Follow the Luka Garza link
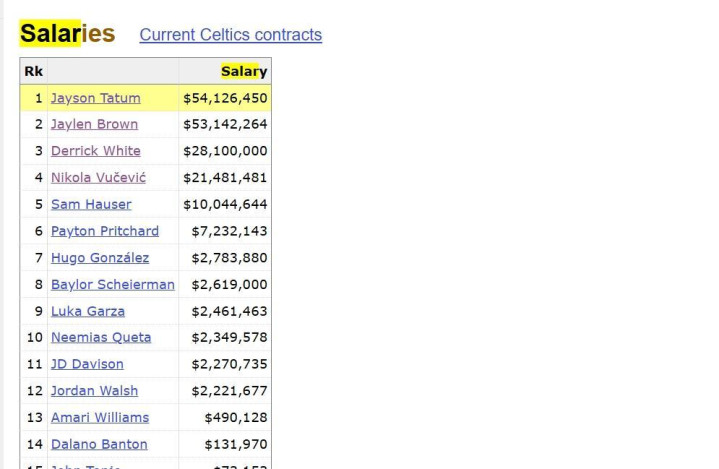719x469 pixels. 87,311
